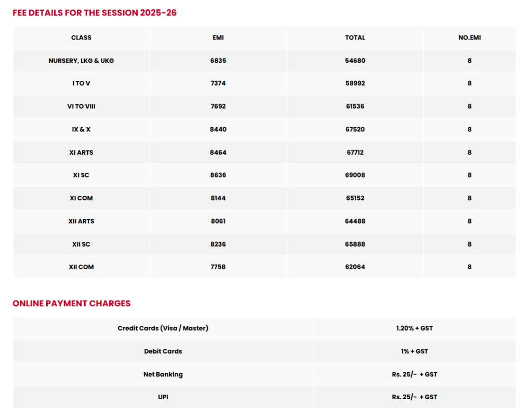Click the Fee Details for Session 2025-26 heading
This screenshot has width=532, height=408.
point(95,13)
